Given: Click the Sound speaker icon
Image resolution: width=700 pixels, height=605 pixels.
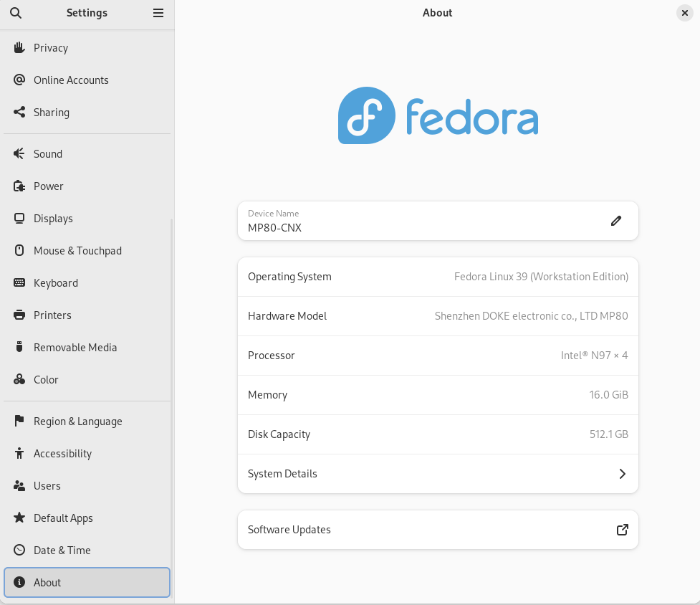Looking at the screenshot, I should tap(19, 153).
